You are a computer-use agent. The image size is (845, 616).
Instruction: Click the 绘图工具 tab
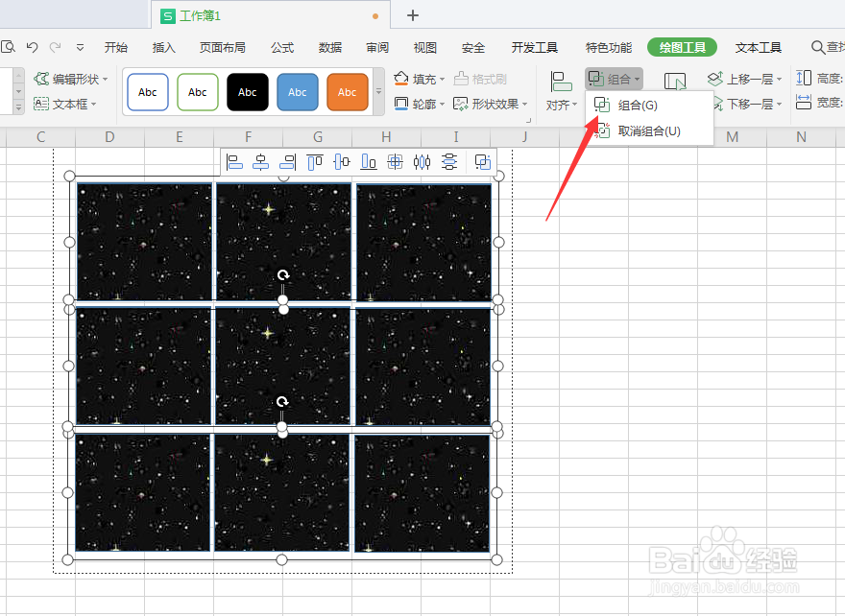pyautogui.click(x=683, y=47)
